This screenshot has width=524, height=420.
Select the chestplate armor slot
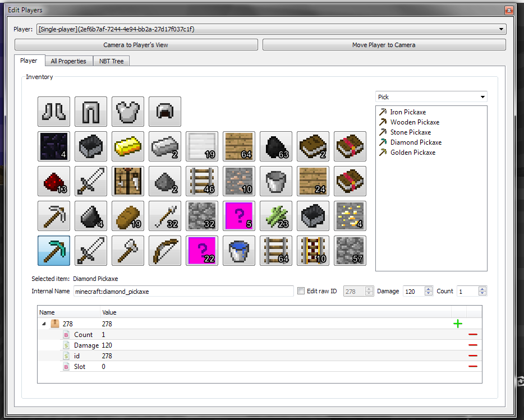pyautogui.click(x=128, y=112)
